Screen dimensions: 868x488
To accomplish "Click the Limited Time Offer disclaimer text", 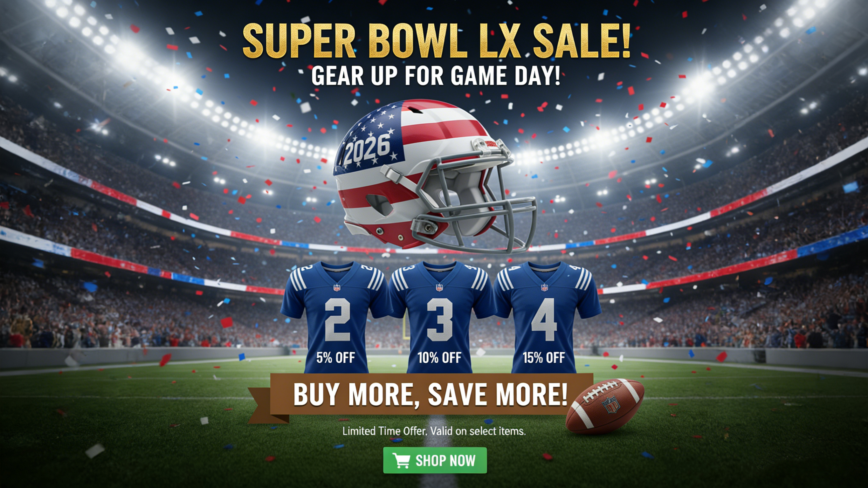I will [x=434, y=431].
